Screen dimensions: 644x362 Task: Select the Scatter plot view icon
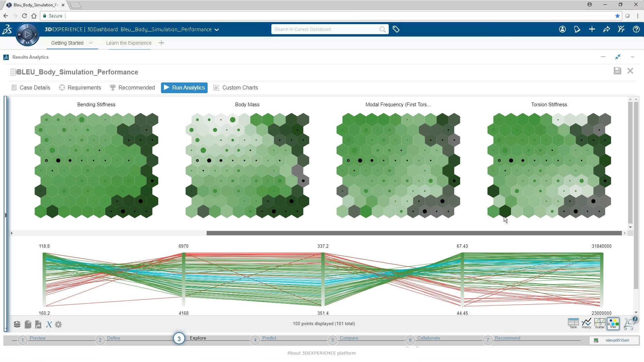[x=599, y=323]
